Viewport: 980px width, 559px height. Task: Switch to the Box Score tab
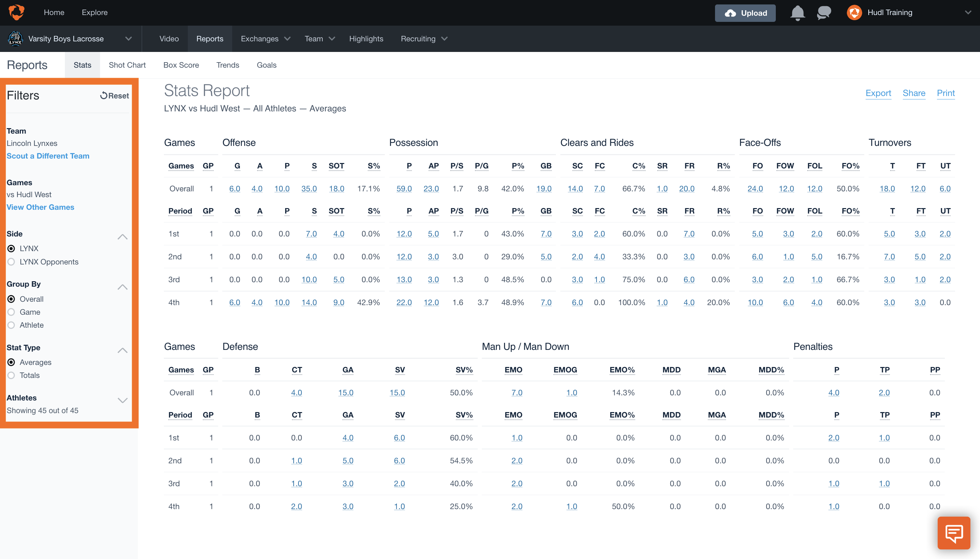pyautogui.click(x=181, y=65)
